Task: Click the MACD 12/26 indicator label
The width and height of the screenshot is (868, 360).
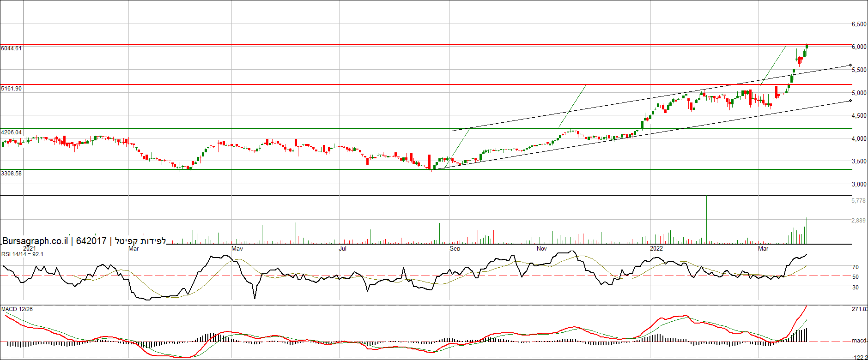Action: (17, 309)
